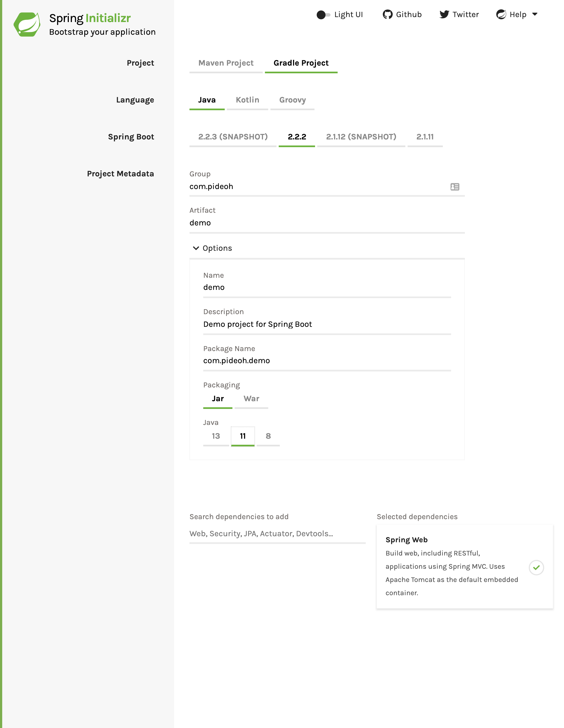Screen dimensions: 564x728
Task: Choose Java version 13
Action: click(216, 436)
